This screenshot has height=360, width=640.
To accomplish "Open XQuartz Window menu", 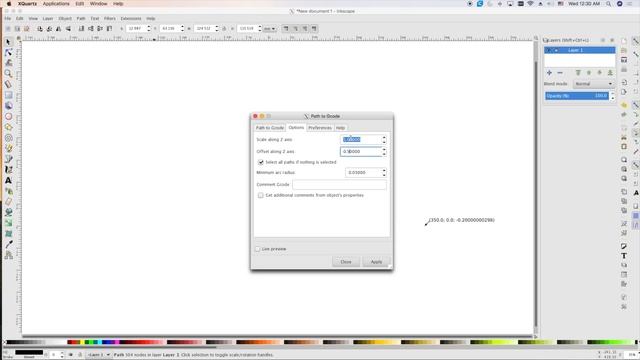I will click(98, 4).
